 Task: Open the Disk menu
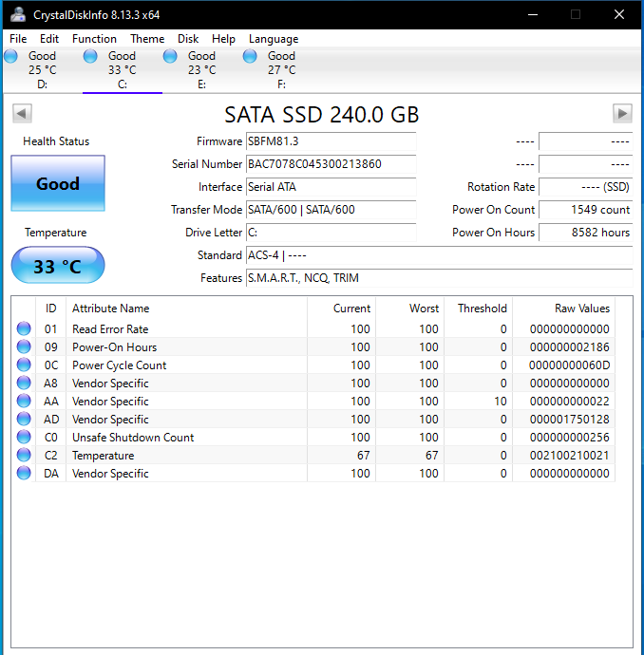(x=188, y=39)
